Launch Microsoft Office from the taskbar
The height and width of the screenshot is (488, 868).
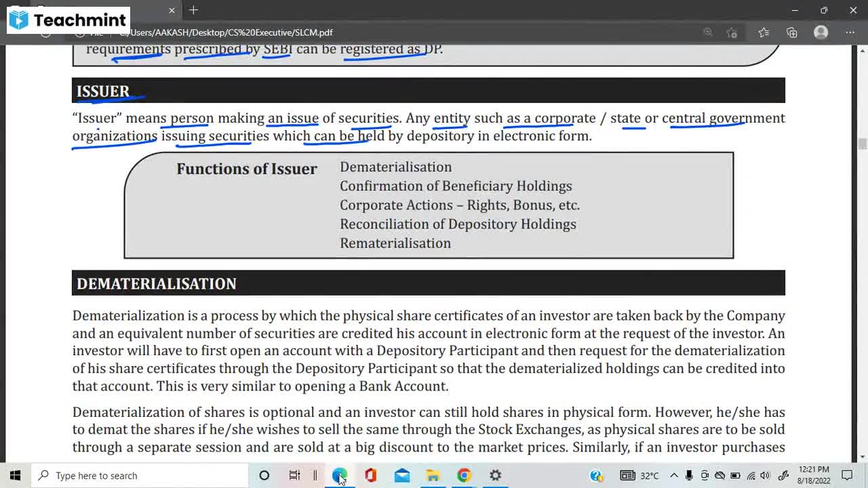370,475
